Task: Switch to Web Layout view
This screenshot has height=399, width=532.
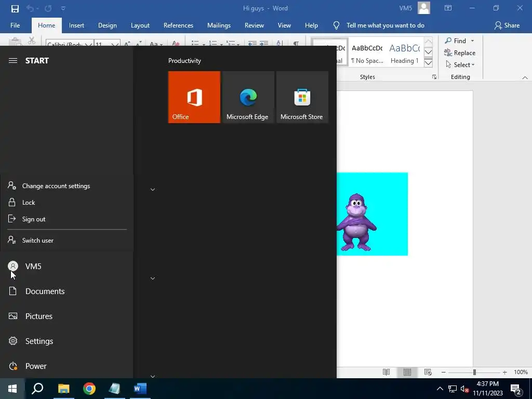Action: pos(428,372)
